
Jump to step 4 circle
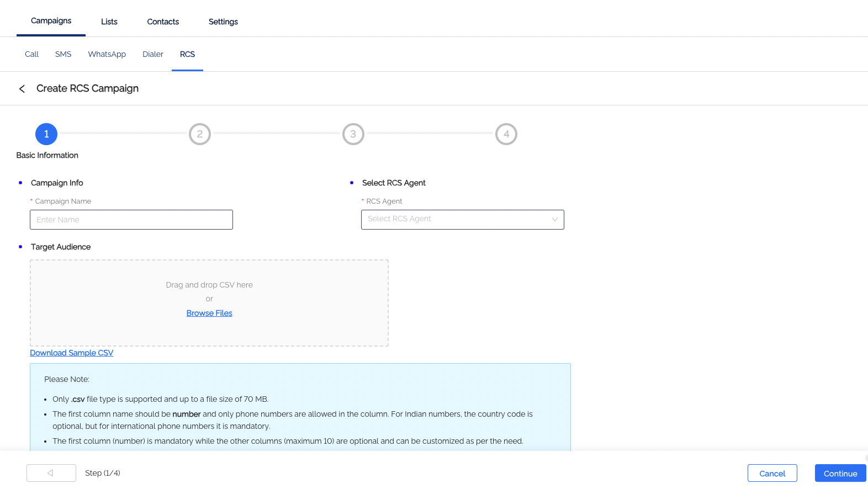pyautogui.click(x=506, y=134)
